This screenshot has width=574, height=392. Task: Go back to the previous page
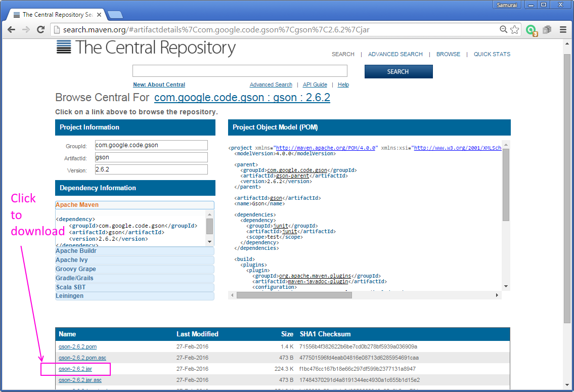point(11,30)
